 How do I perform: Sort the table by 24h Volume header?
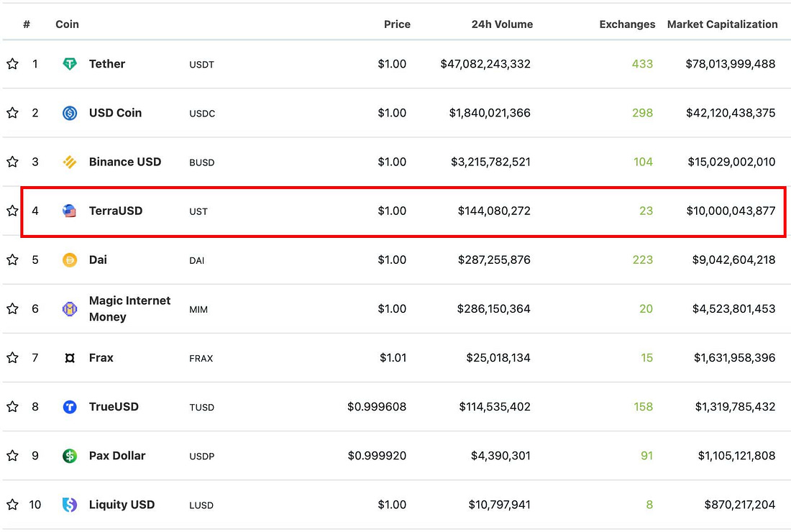coord(502,24)
